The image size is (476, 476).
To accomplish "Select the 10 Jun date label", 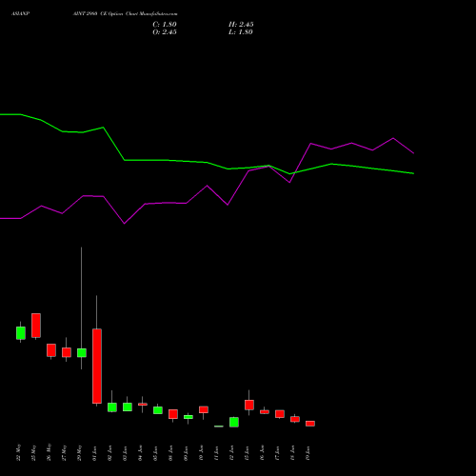I will click(201, 453).
